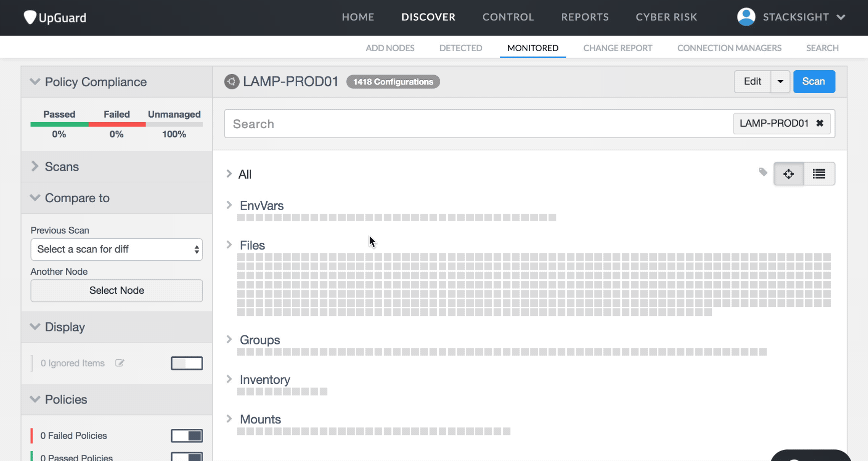Click the blue Scan button
868x461 pixels.
coord(814,82)
